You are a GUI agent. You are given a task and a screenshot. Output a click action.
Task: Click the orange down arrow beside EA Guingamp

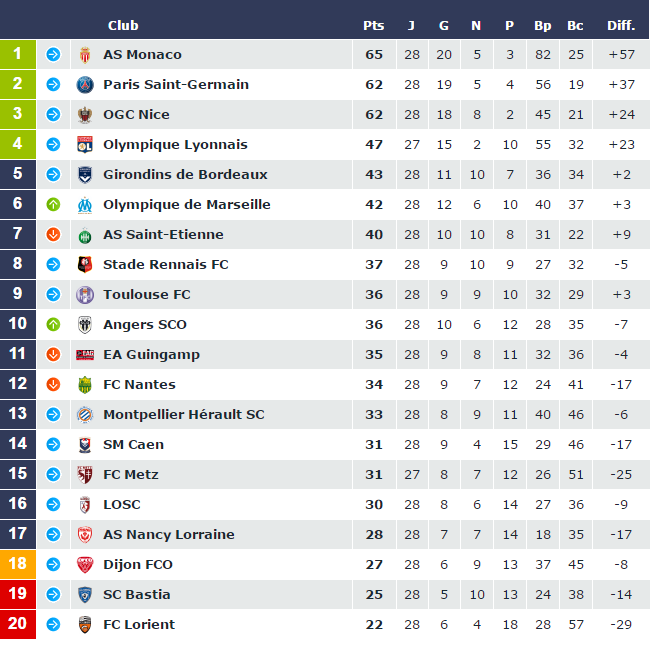[x=53, y=355]
